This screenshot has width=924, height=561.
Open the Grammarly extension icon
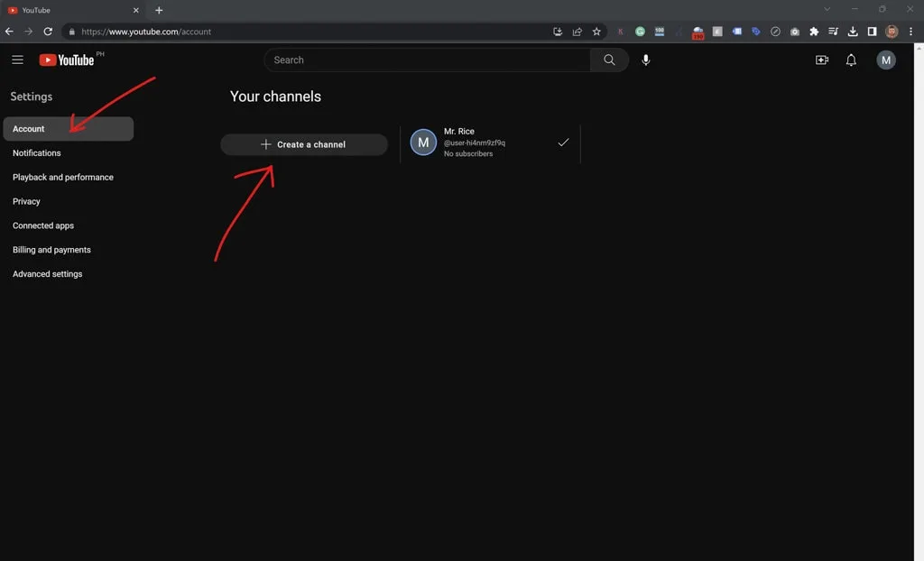640,31
